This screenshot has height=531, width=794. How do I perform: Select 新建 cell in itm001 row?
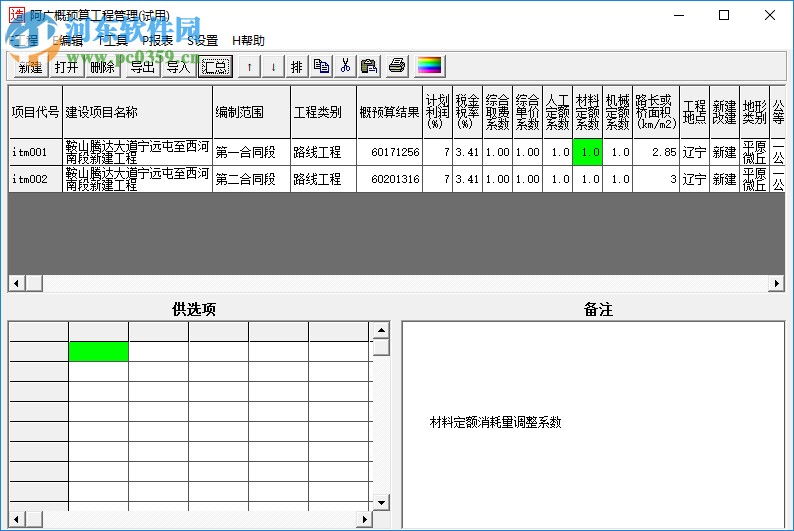[x=724, y=152]
